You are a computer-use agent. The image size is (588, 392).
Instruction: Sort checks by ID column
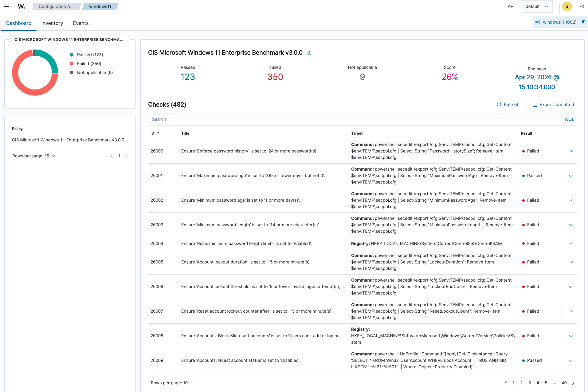(x=155, y=133)
